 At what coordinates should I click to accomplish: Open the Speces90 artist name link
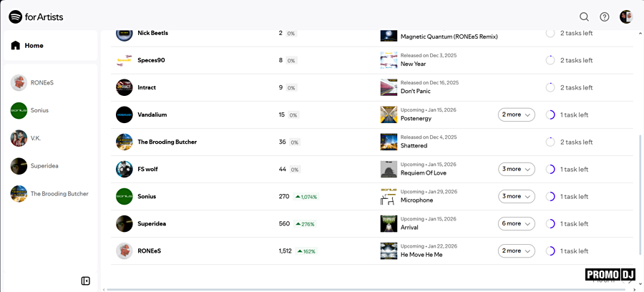(151, 60)
